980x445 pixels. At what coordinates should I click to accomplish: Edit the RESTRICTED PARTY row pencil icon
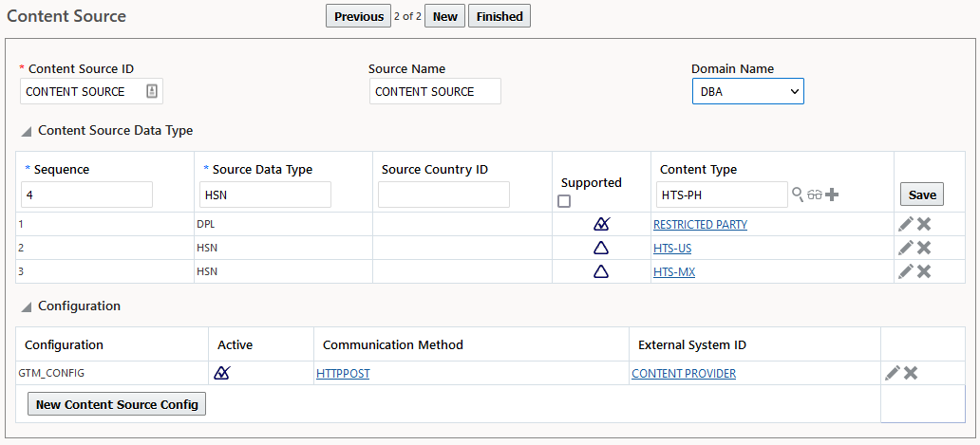[x=906, y=224]
